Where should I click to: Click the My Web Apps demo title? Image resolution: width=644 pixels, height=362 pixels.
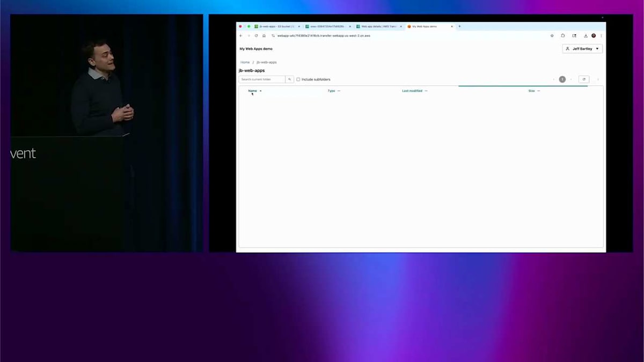tap(256, 49)
